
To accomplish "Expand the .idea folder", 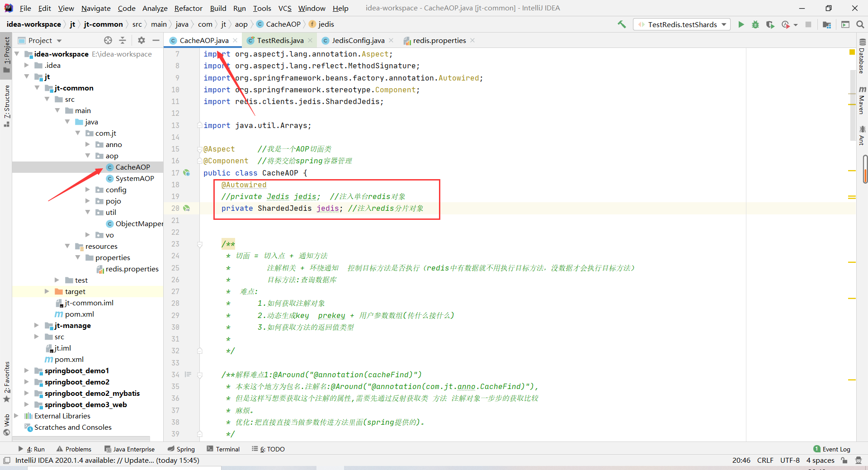I will (x=27, y=65).
